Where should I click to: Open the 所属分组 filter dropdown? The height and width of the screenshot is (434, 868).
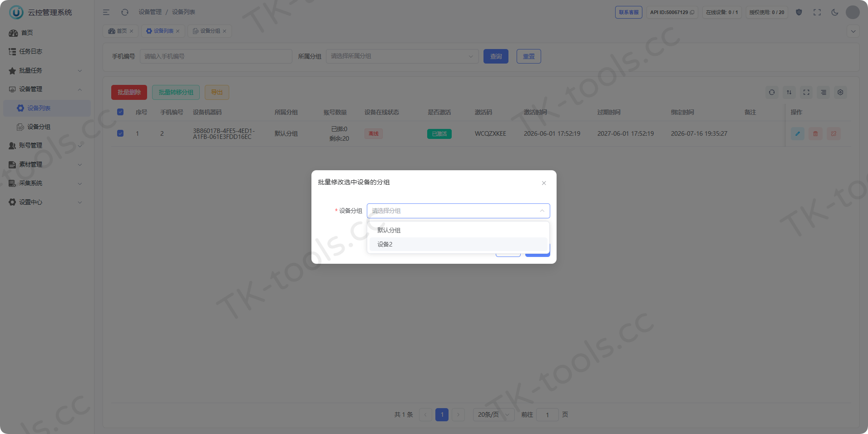(x=402, y=56)
